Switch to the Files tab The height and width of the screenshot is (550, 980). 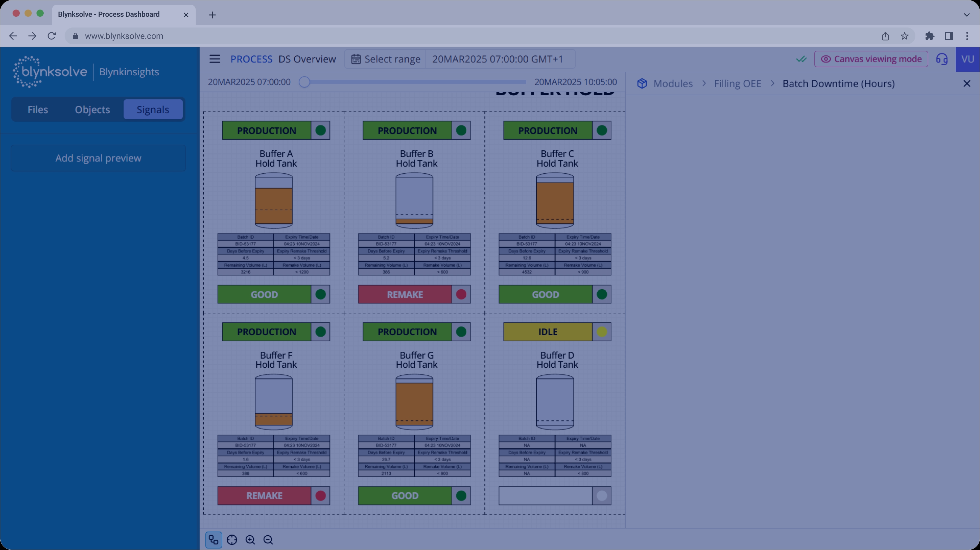(38, 109)
